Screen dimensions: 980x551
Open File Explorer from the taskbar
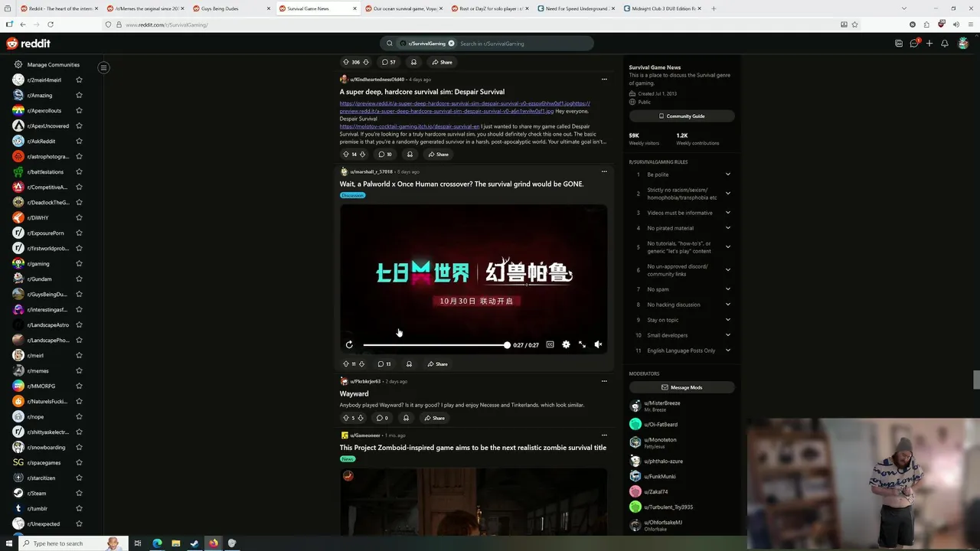(175, 543)
